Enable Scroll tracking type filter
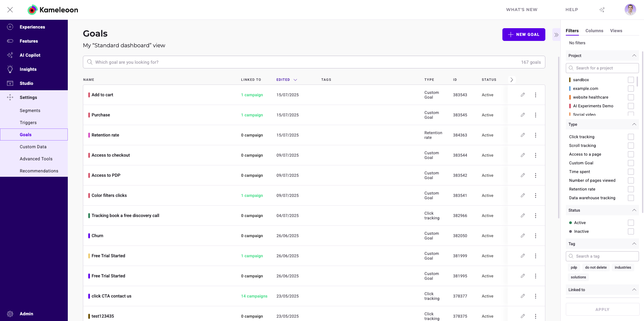This screenshot has height=321, width=644. (631, 146)
